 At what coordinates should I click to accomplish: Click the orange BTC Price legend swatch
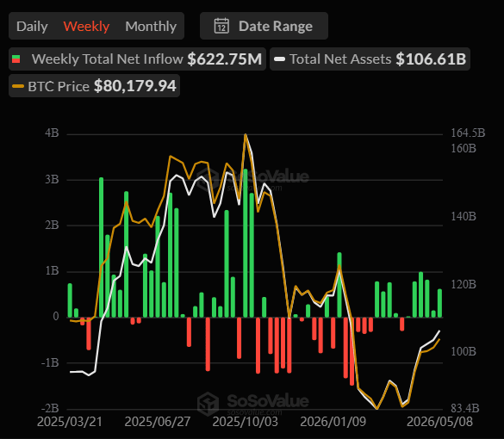[18, 86]
